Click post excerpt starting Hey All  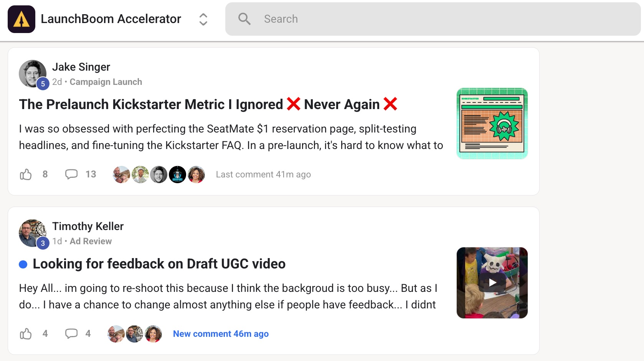pos(228,296)
